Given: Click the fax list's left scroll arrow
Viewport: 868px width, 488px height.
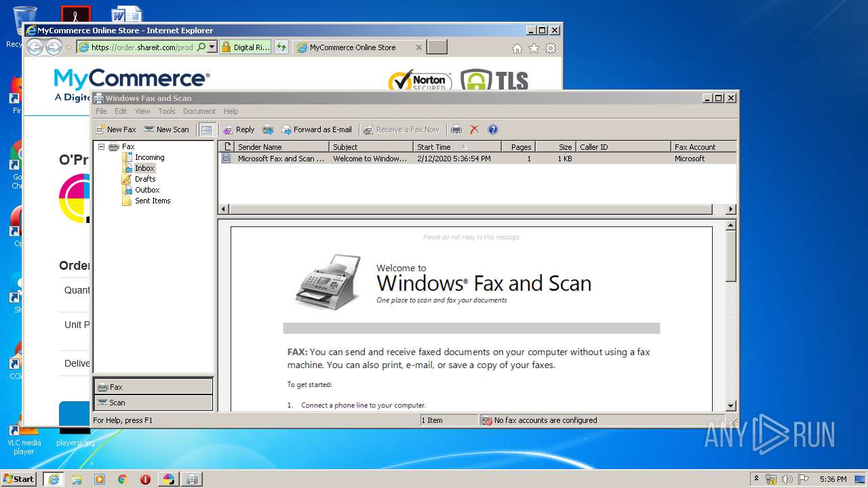Looking at the screenshot, I should coord(224,209).
